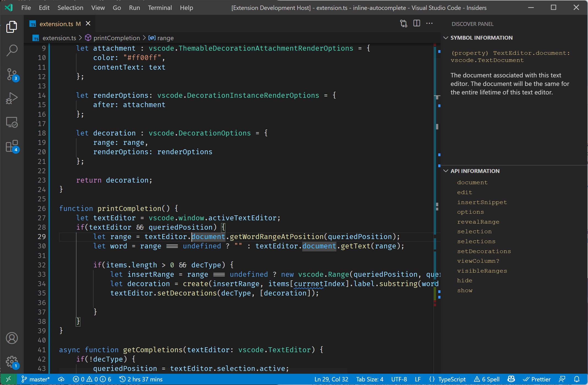Image resolution: width=588 pixels, height=385 pixels.
Task: Click the Terminal menu bar item
Action: [159, 7]
